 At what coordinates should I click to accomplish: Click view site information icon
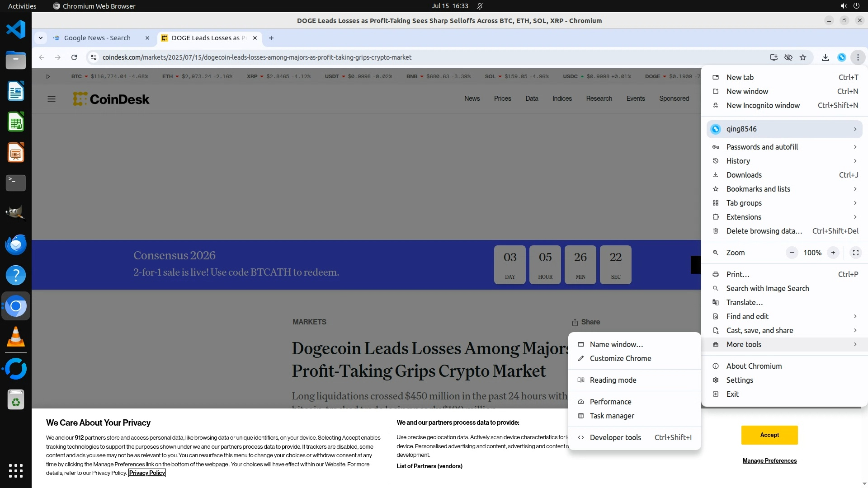[x=94, y=57]
